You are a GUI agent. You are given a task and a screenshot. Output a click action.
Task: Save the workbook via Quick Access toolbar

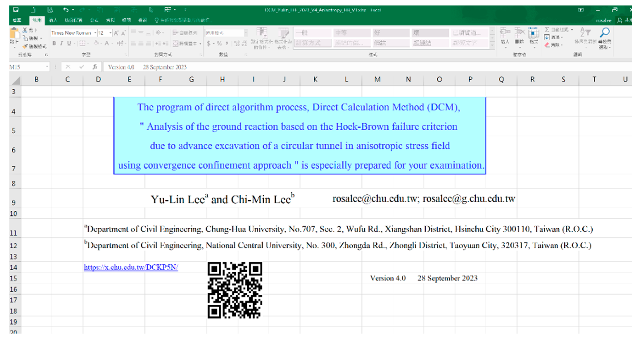coord(16,10)
